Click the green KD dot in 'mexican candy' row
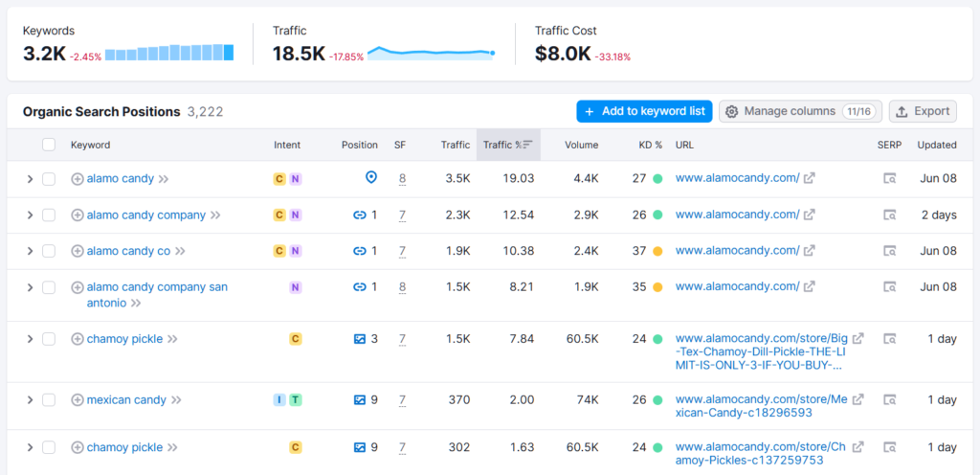This screenshot has height=475, width=980. [x=657, y=400]
